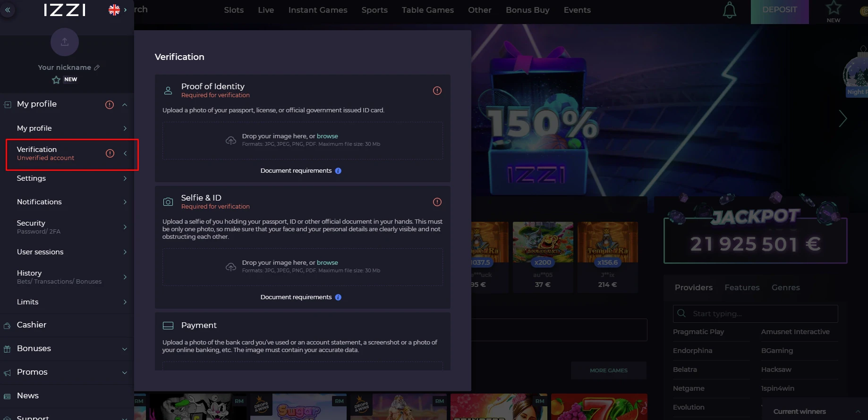Expand the Bonuses section
This screenshot has height=420, width=868.
[67, 349]
